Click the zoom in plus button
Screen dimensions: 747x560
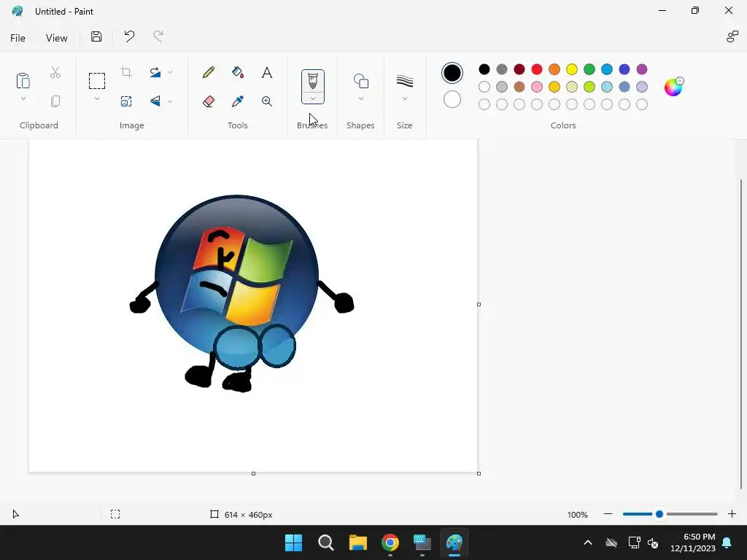click(x=732, y=514)
